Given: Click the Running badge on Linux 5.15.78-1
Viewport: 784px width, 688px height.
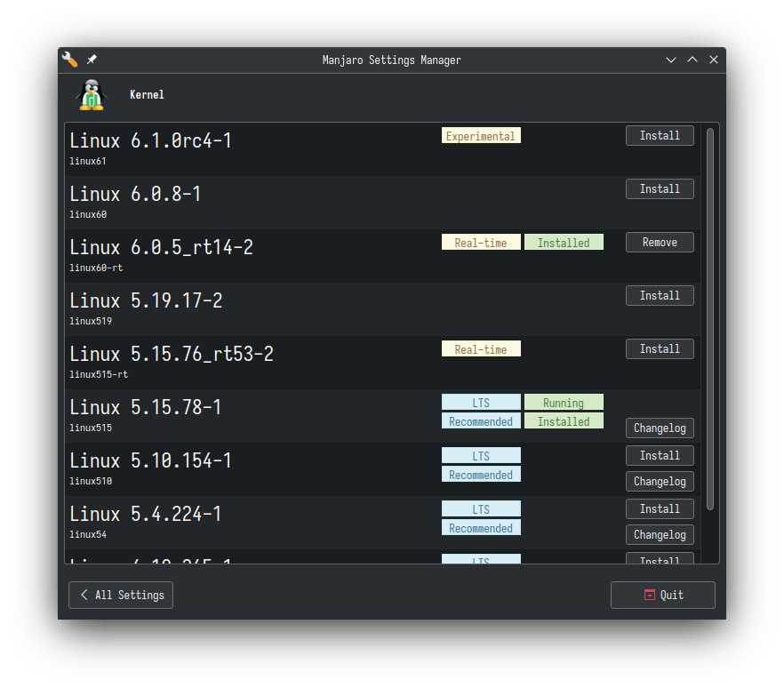Looking at the screenshot, I should [x=564, y=402].
